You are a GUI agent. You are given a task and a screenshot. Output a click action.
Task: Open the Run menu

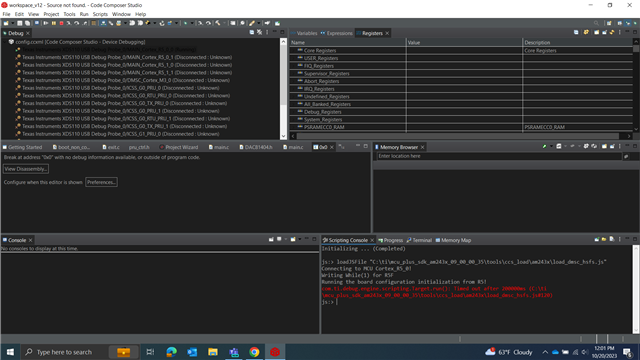coord(84,14)
